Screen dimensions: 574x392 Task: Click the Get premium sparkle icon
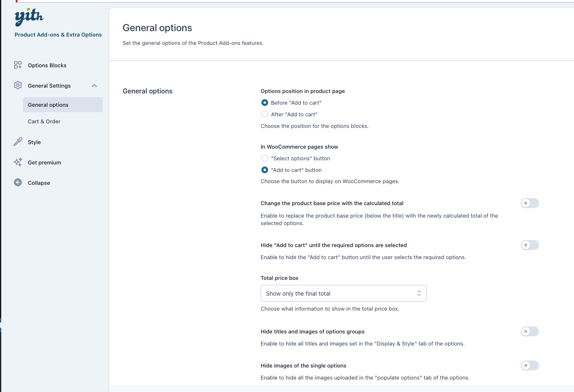click(x=18, y=162)
